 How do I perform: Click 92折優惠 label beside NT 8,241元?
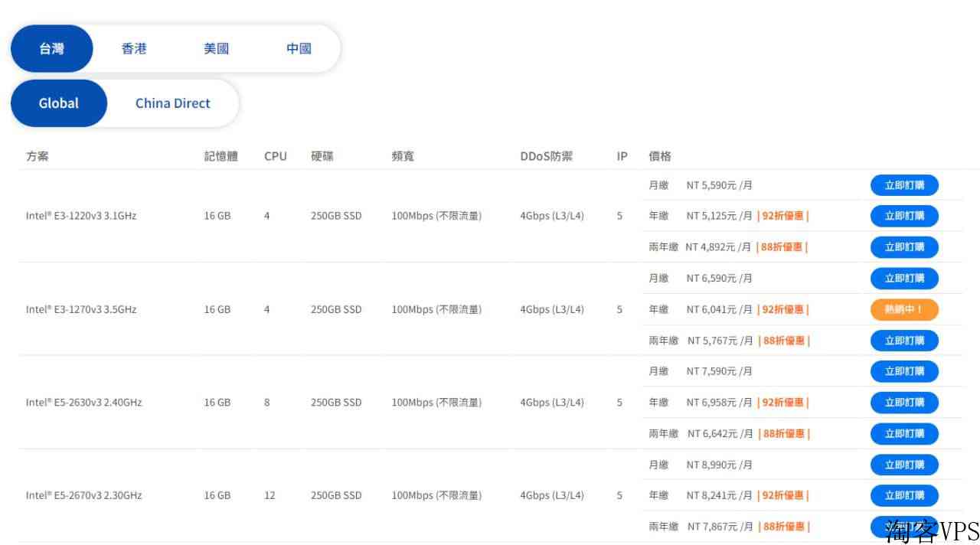coord(783,496)
